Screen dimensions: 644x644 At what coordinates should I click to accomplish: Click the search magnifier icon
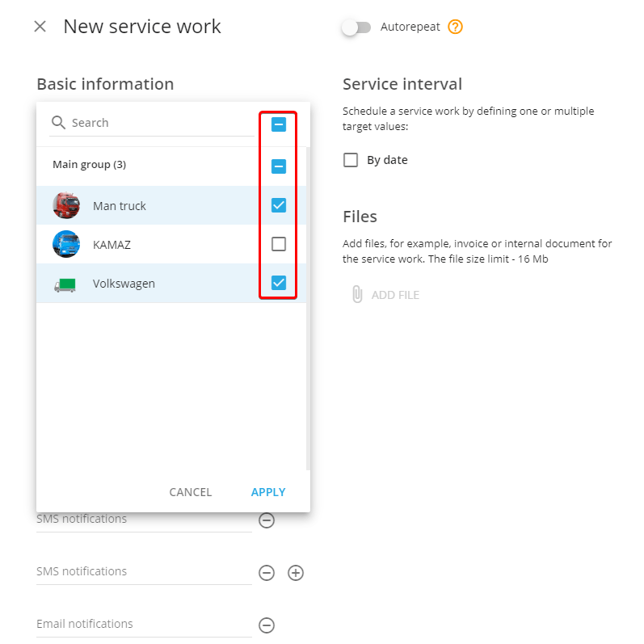tap(58, 122)
